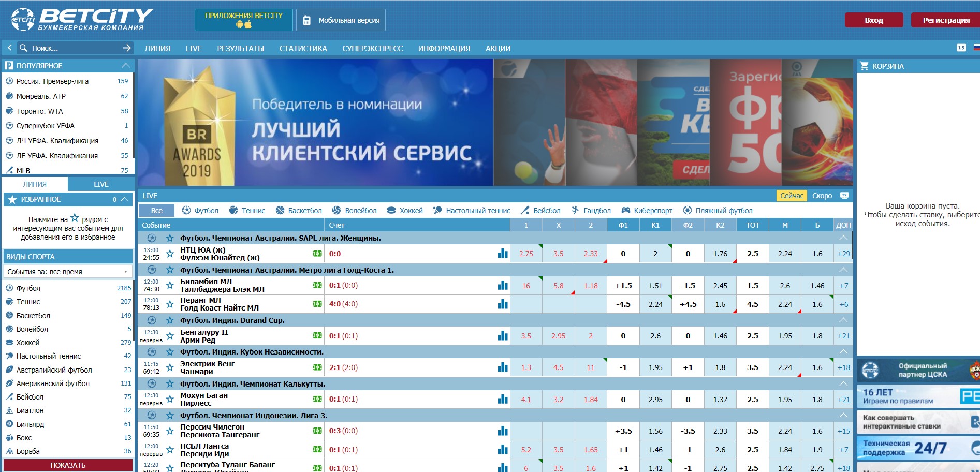The width and height of the screenshot is (980, 472).
Task: Click the Киберспорт gamepad filter icon
Action: pyautogui.click(x=626, y=211)
